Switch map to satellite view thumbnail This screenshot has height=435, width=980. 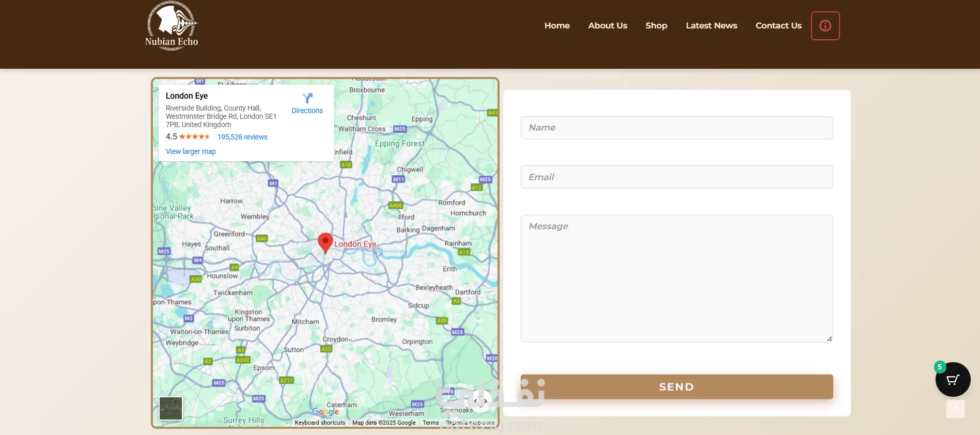[170, 409]
